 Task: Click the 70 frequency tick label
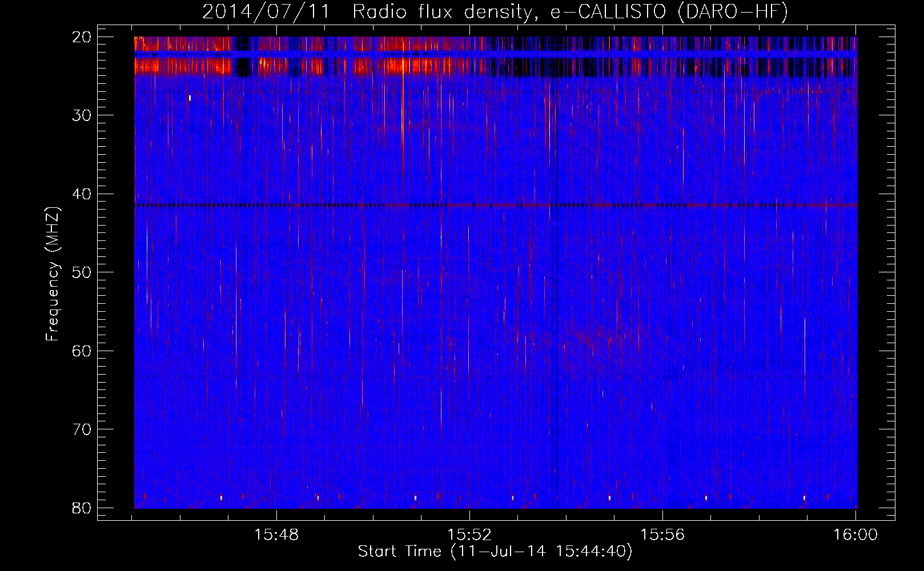pyautogui.click(x=82, y=429)
